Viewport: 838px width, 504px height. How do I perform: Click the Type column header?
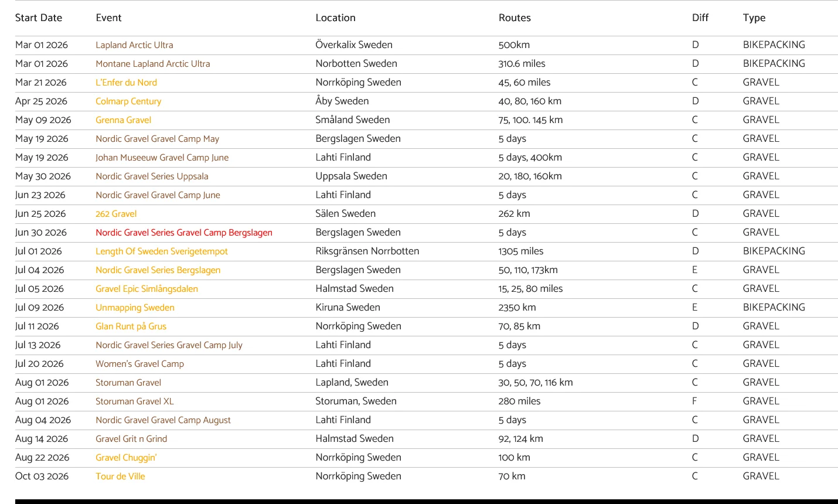click(x=754, y=18)
